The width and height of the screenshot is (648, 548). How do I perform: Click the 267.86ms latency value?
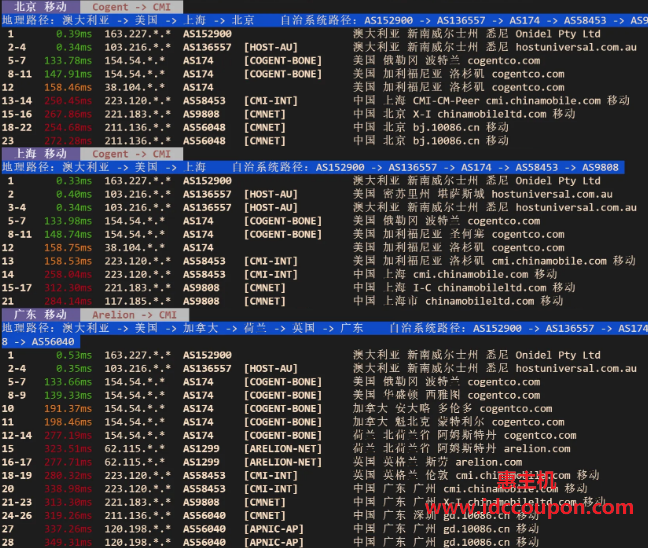(x=68, y=114)
